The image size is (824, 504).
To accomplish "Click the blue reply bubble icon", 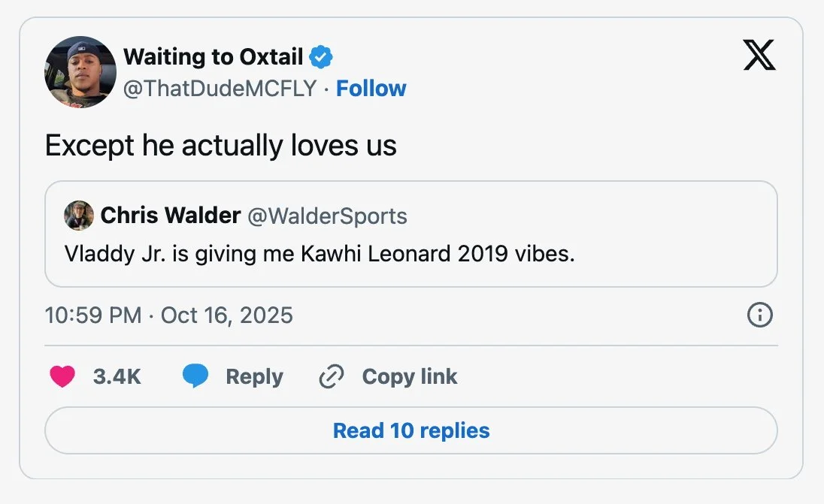I will tap(195, 376).
